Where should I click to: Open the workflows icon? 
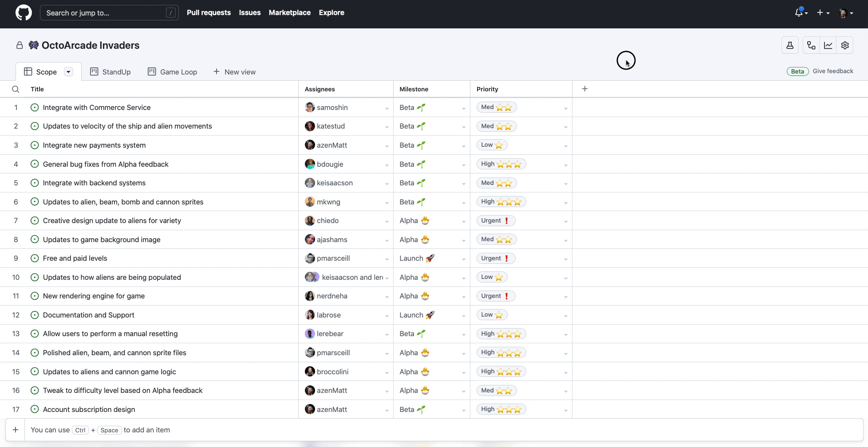pos(811,45)
